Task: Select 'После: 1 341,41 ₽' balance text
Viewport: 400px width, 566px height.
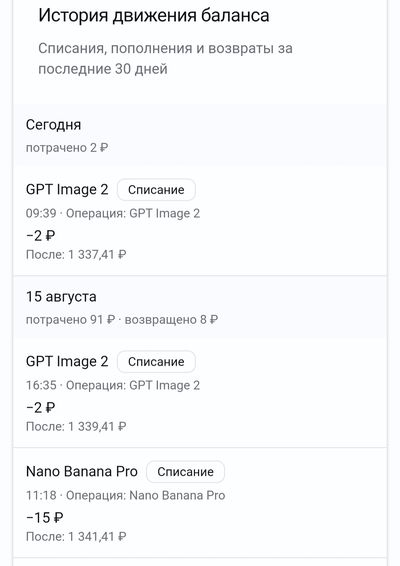Action: point(76,537)
